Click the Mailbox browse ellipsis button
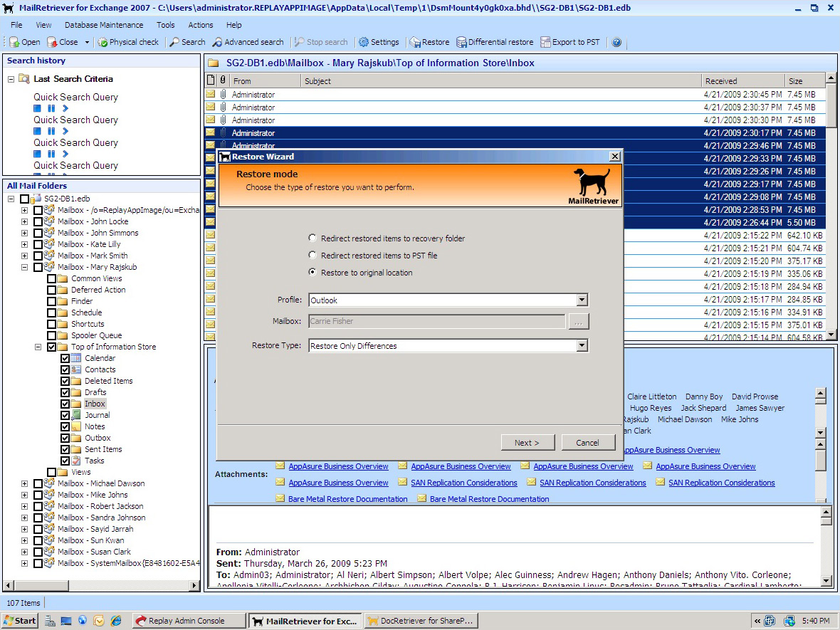The width and height of the screenshot is (840, 630). tap(578, 322)
